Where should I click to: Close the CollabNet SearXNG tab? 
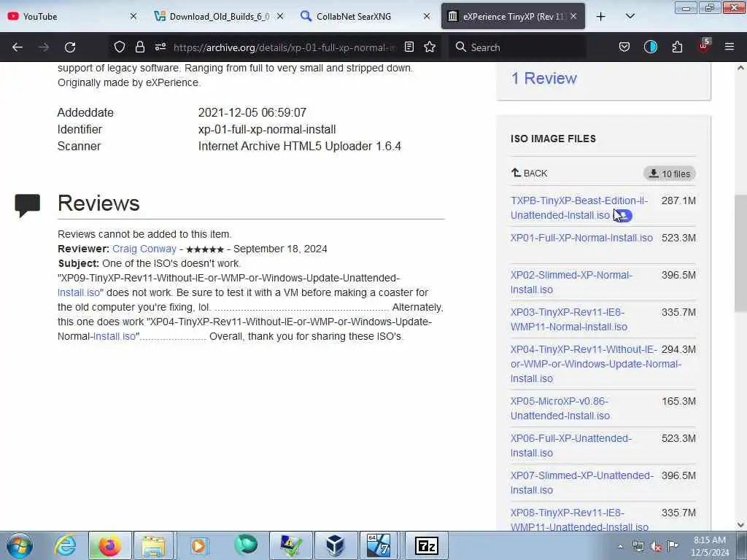click(427, 16)
